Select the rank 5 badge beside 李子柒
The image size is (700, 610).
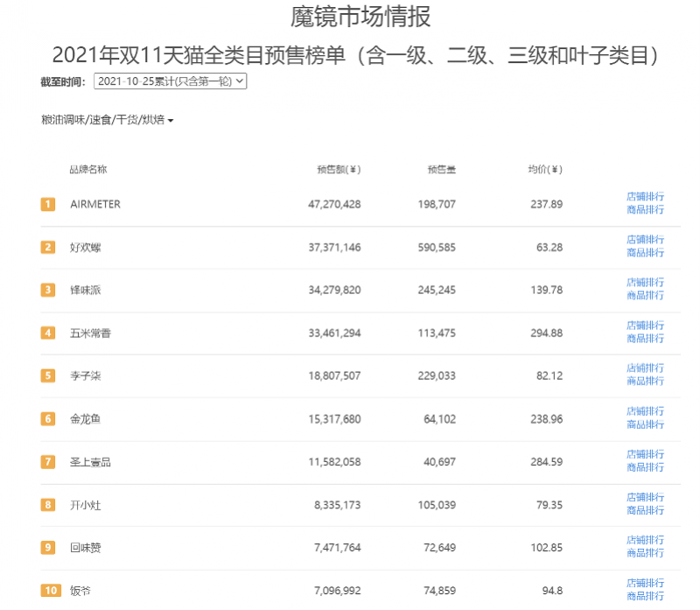coord(47,375)
